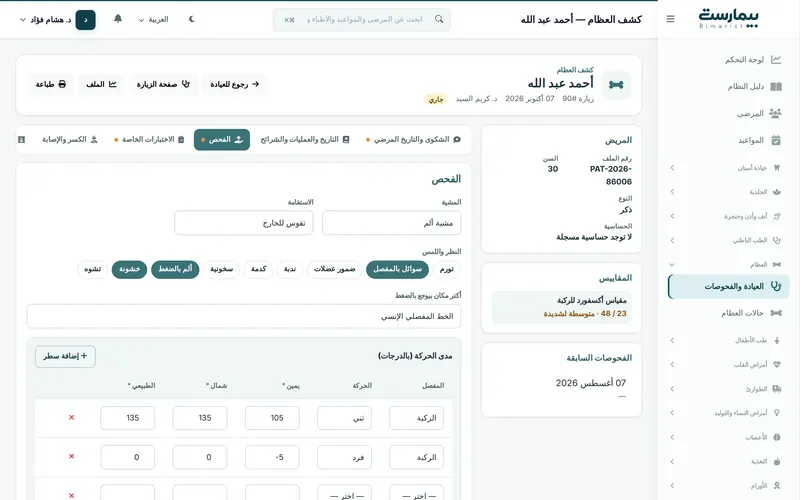Toggle the سخونية warmth chip
The height and width of the screenshot is (500, 800).
point(221,269)
